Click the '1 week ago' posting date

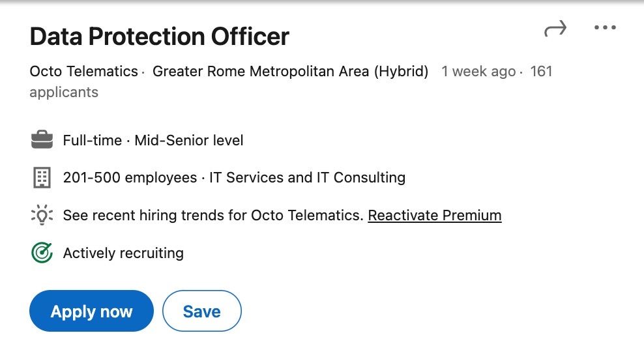(478, 71)
